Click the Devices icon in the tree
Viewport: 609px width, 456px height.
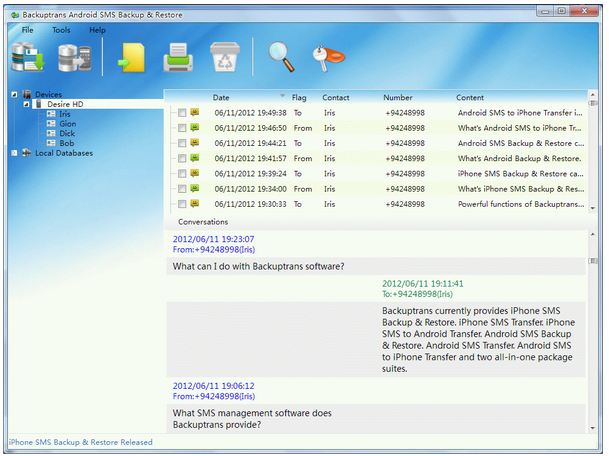pos(27,94)
